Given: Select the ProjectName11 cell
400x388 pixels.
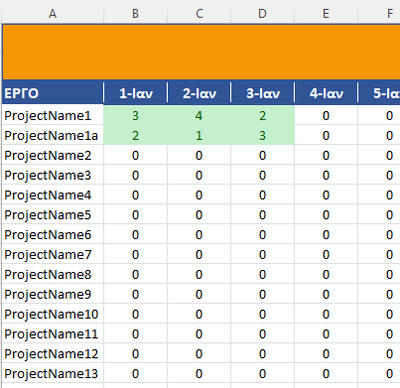Looking at the screenshot, I should pyautogui.click(x=53, y=334).
